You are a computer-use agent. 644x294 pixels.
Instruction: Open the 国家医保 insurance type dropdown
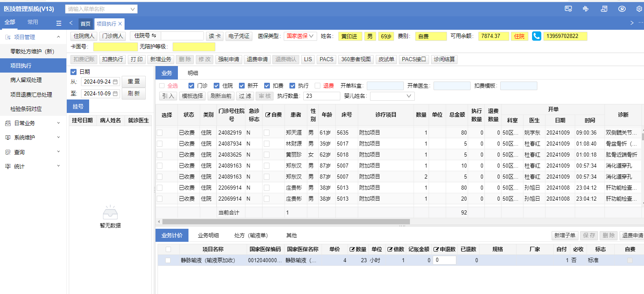(300, 36)
